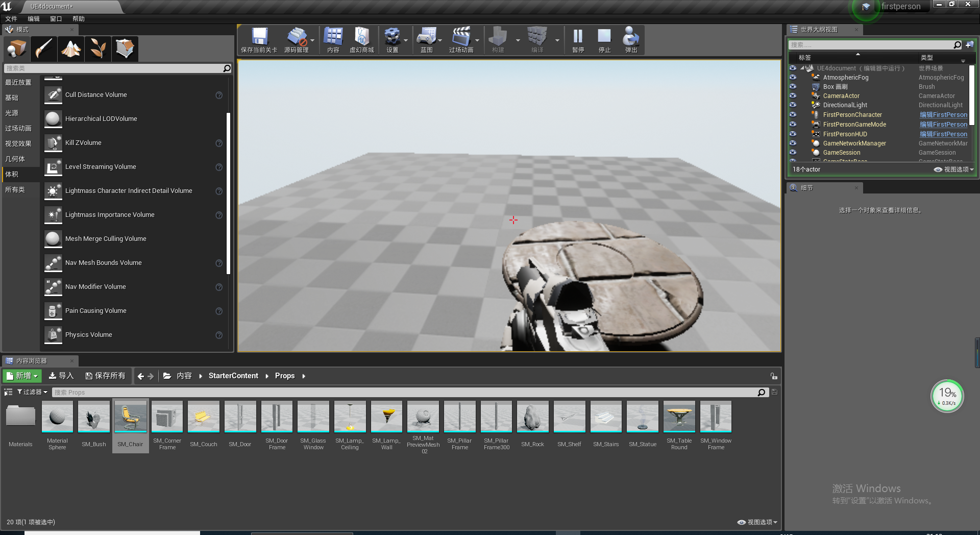The height and width of the screenshot is (535, 980).
Task: Click the Lightmass Importance Volume icon
Action: pos(53,215)
